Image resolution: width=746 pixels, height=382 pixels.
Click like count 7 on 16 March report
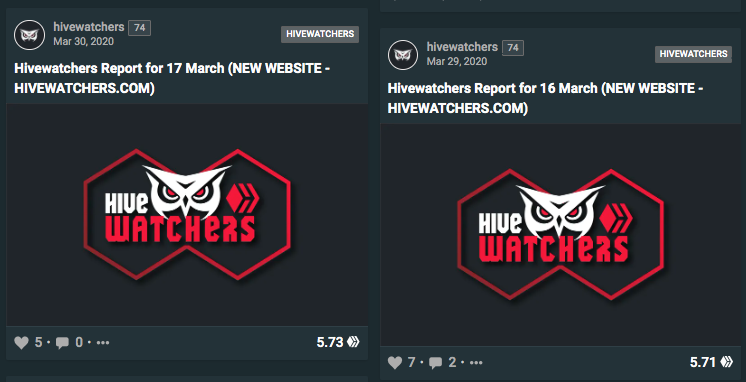tap(412, 362)
